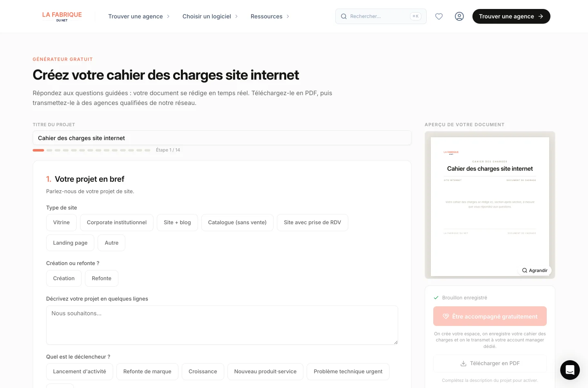Expand the Trouver une agence nav menu

point(139,16)
